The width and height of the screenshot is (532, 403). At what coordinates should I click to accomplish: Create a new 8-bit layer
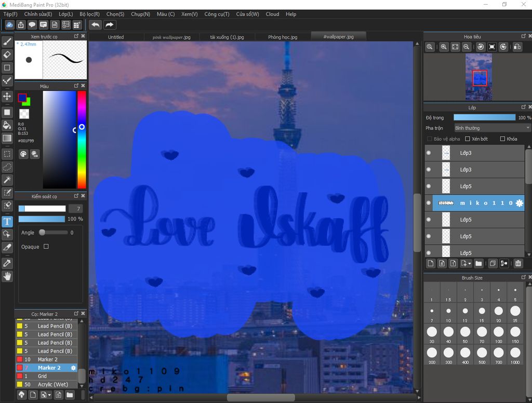coord(442,264)
